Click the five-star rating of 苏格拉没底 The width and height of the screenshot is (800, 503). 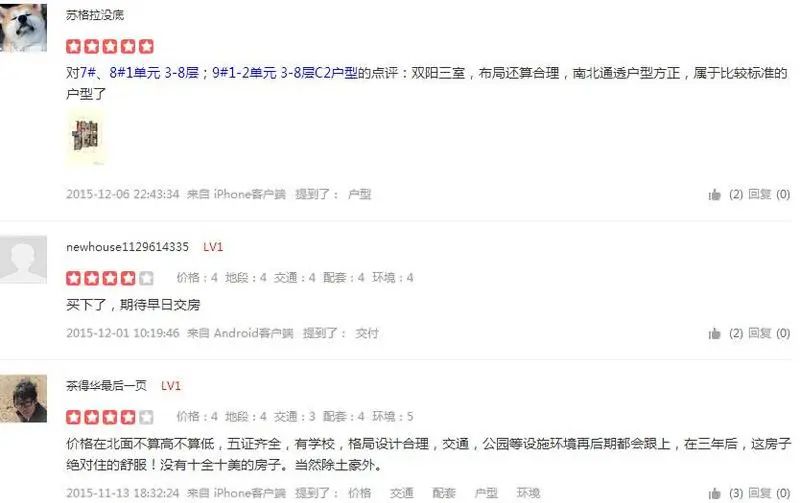pyautogui.click(x=110, y=46)
